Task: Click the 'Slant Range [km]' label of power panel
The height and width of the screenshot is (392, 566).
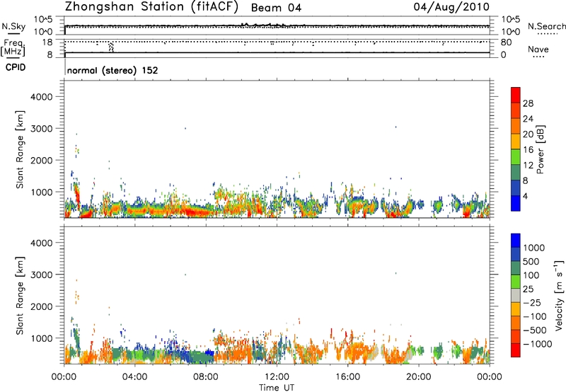Action: click(20, 149)
